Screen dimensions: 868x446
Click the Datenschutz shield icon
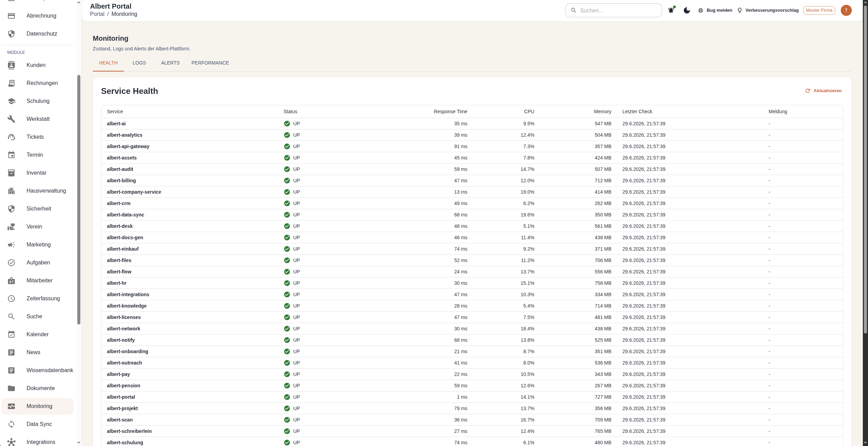click(x=11, y=34)
